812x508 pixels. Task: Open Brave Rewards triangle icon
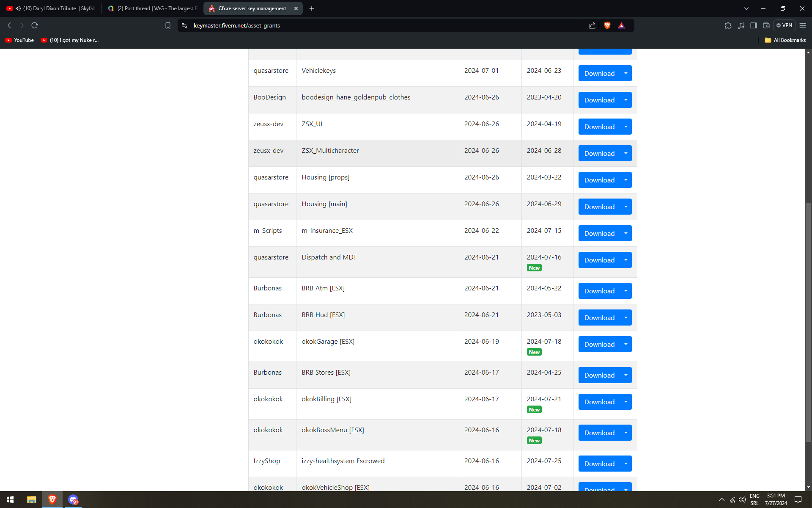(621, 25)
